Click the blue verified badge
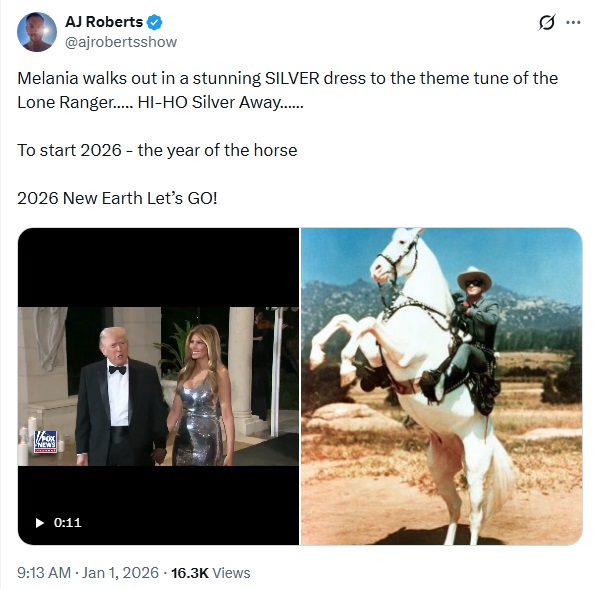The width and height of the screenshot is (598, 589). [154, 22]
